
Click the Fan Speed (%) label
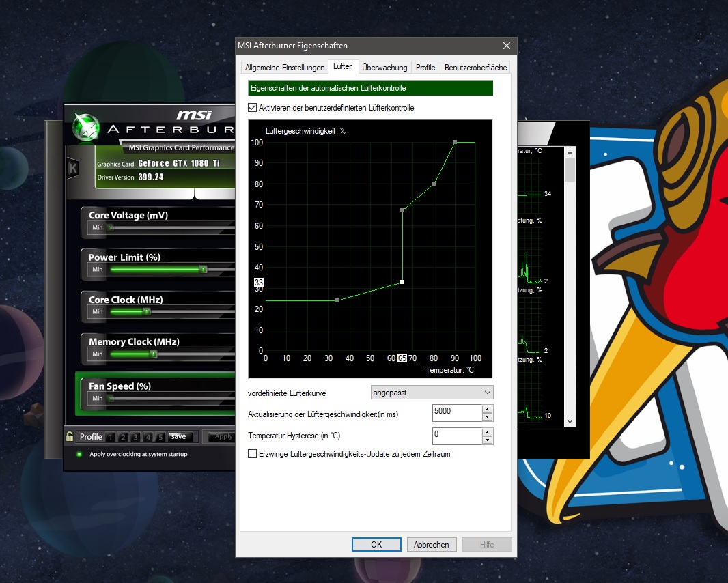coord(120,386)
